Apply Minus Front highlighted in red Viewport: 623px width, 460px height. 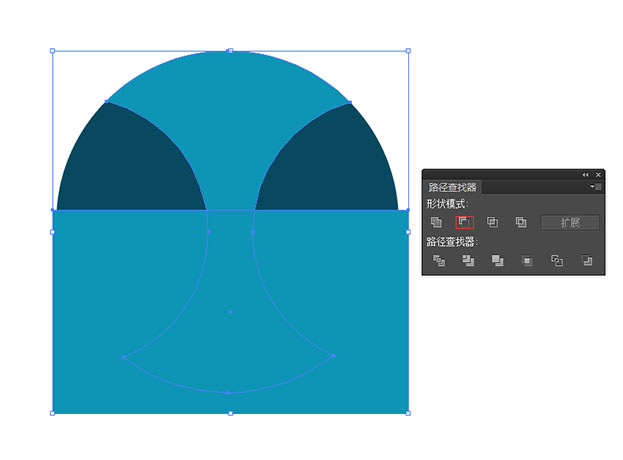(464, 222)
